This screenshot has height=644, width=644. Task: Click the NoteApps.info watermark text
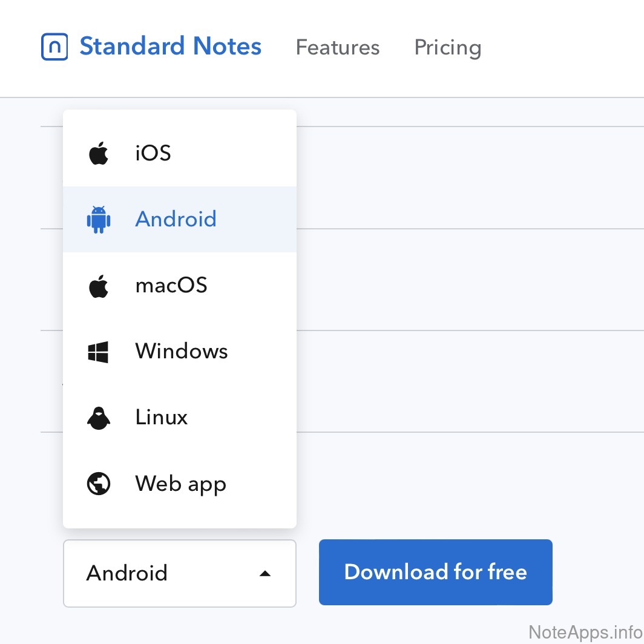click(585, 632)
